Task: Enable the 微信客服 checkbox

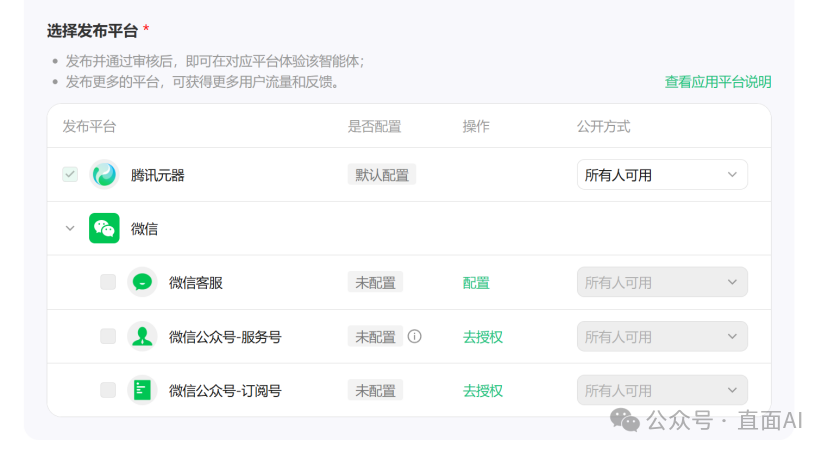Action: (108, 283)
